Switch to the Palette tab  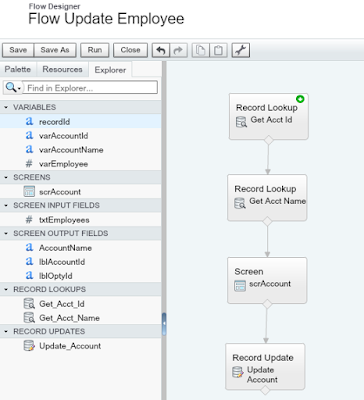pyautogui.click(x=18, y=69)
